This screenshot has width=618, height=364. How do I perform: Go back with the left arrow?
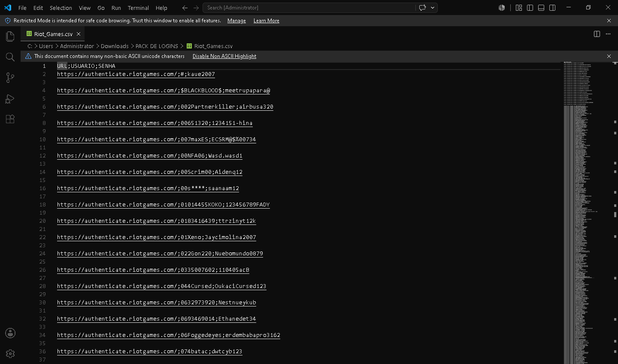point(185,8)
